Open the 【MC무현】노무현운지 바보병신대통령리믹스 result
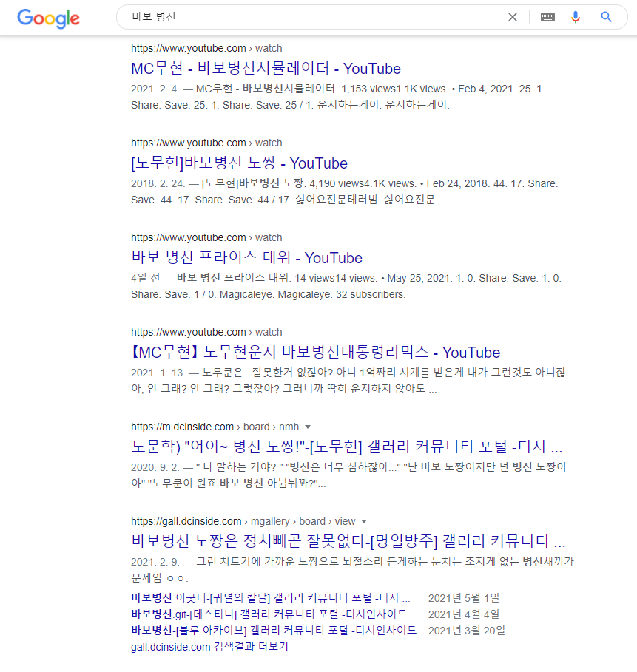 click(315, 353)
